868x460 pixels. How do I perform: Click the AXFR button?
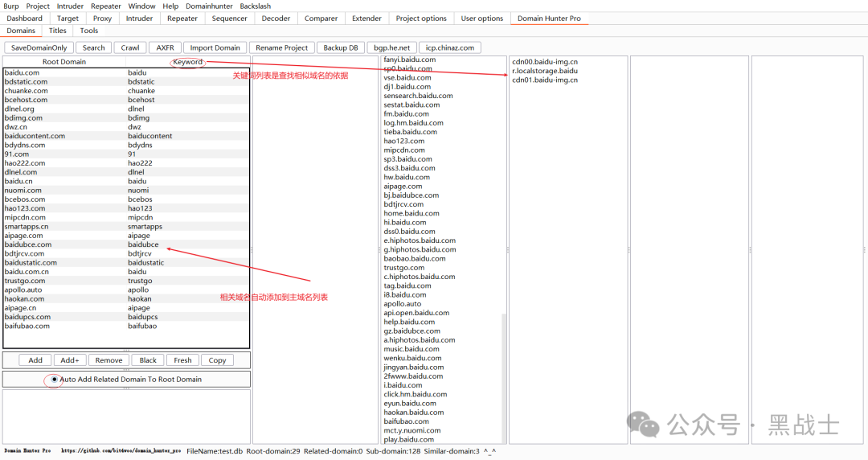tap(165, 47)
